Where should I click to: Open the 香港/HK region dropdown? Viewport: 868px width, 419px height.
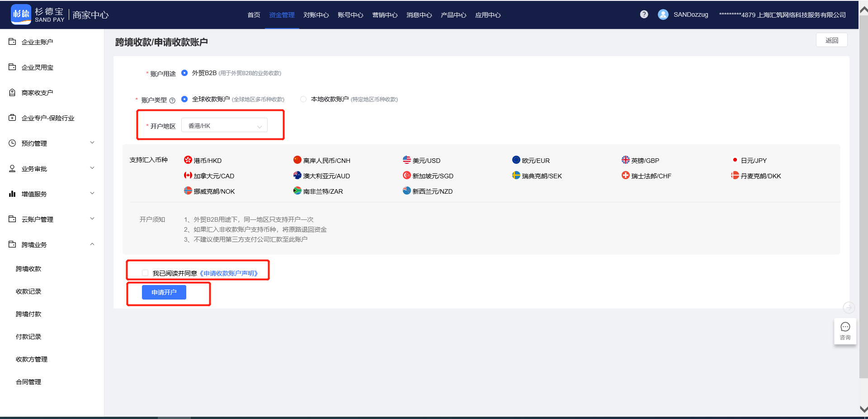point(224,125)
